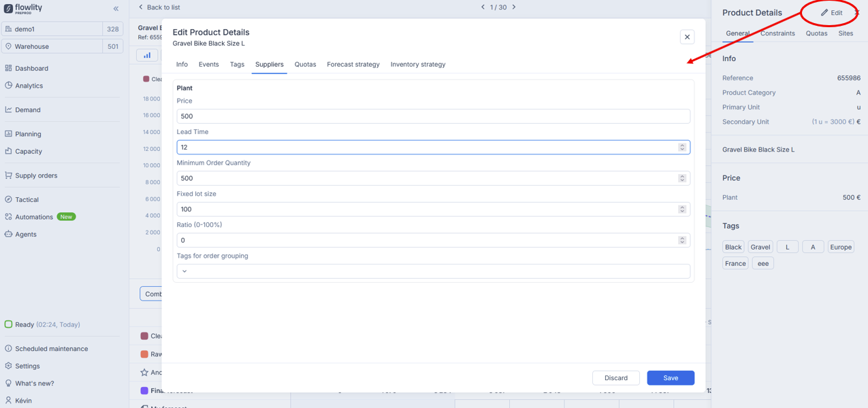Open the Inventory strategy tab

(417, 65)
